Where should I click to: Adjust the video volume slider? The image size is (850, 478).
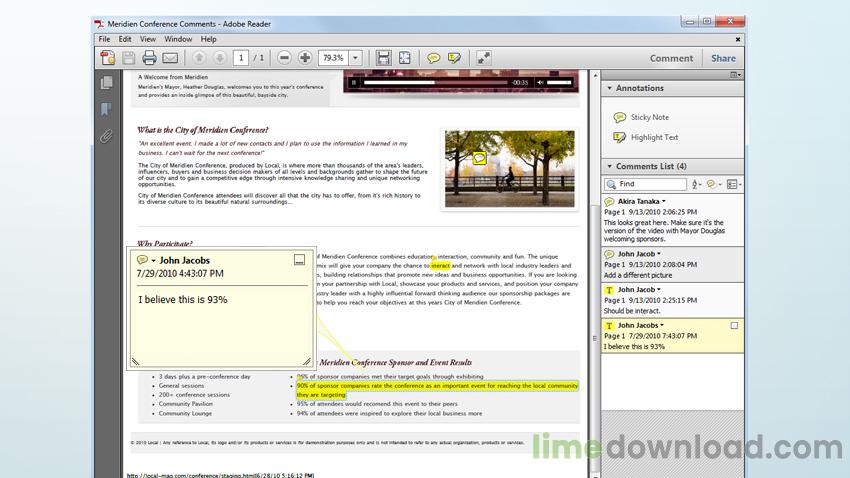(x=559, y=82)
